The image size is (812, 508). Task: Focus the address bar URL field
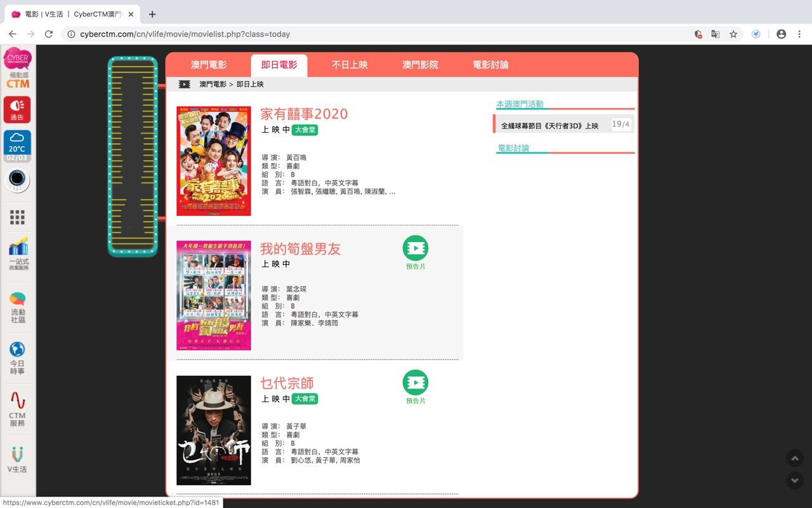381,34
